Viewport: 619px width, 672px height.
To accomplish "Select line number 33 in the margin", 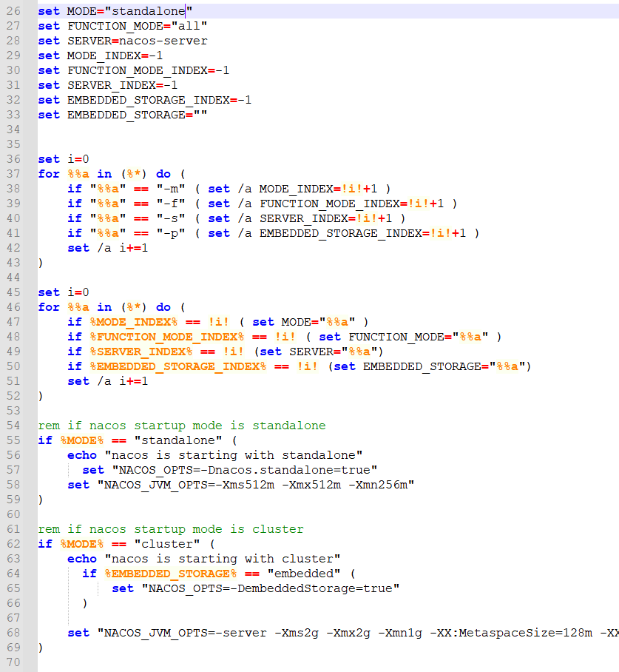I will 12,115.
